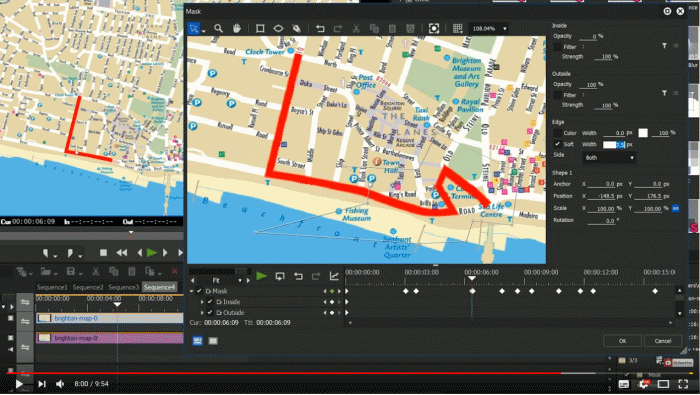Click the undo arrow in Mask toolbar
The width and height of the screenshot is (700, 395).
[320, 29]
